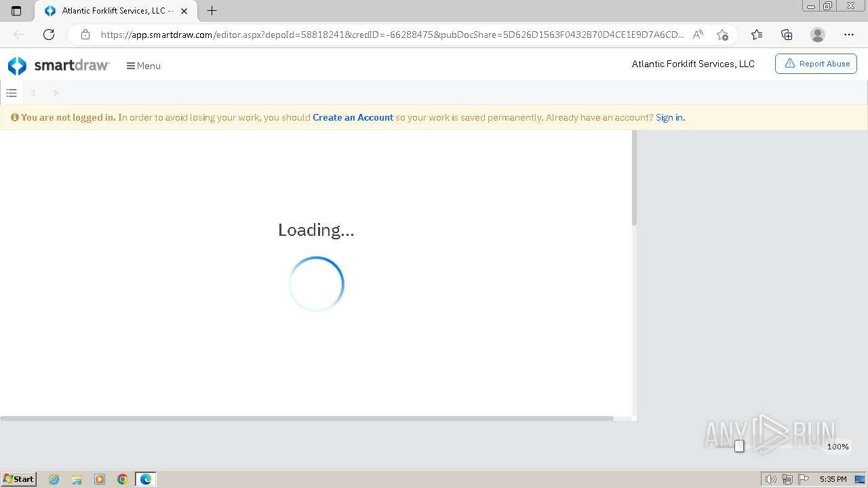Screen dimensions: 868x488
Task: Click the Sign in link
Action: click(x=670, y=117)
